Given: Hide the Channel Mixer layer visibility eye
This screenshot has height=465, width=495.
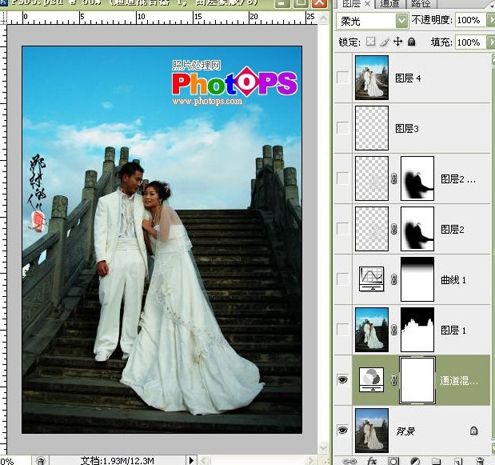Looking at the screenshot, I should (342, 379).
